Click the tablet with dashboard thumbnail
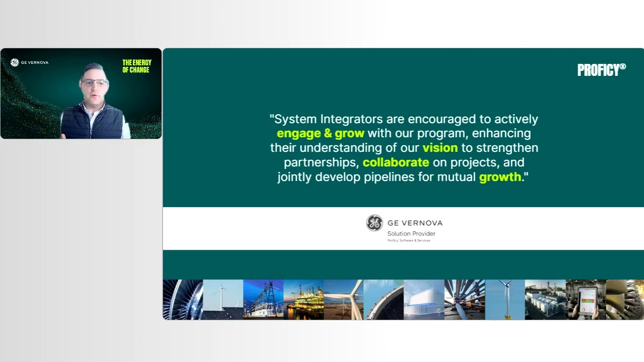Image resolution: width=644 pixels, height=362 pixels. (x=586, y=300)
